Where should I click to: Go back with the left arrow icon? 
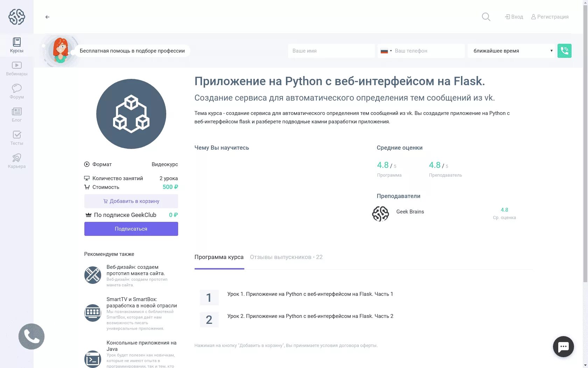point(47,17)
